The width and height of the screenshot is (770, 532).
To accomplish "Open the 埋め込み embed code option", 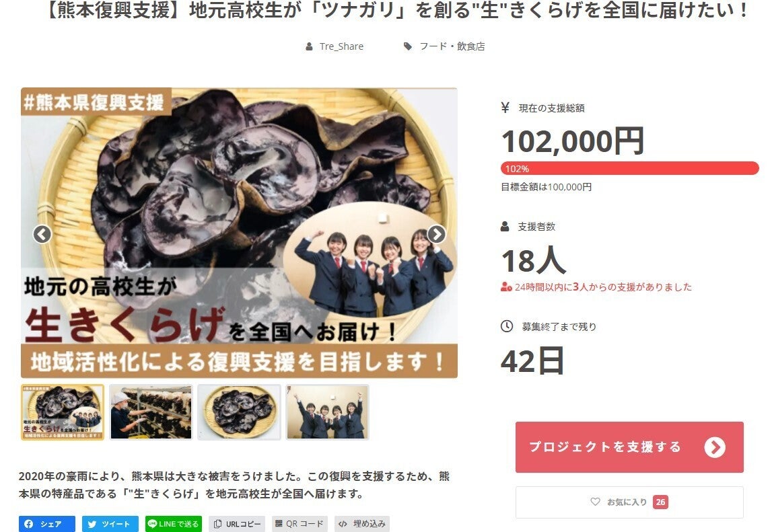I will click(362, 524).
